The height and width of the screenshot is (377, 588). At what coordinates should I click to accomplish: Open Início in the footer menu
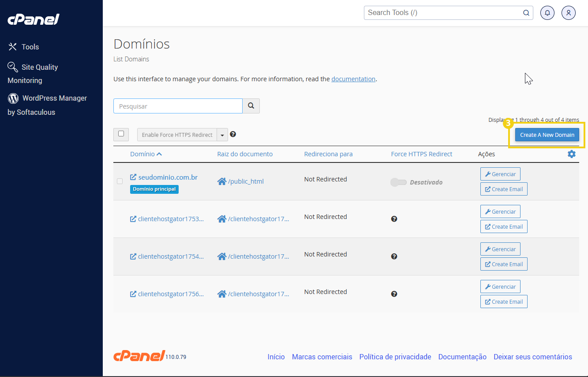pyautogui.click(x=276, y=357)
